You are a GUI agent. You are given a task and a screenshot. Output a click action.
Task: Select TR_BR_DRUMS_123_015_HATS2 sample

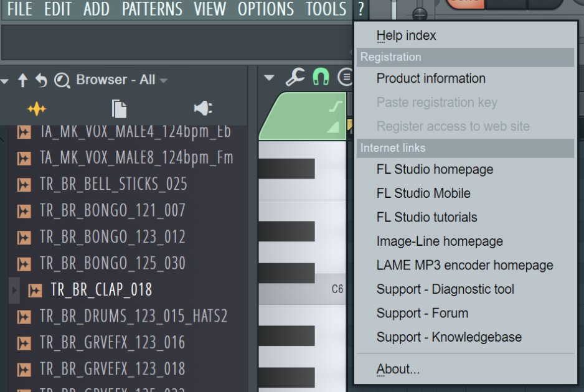[x=133, y=317]
